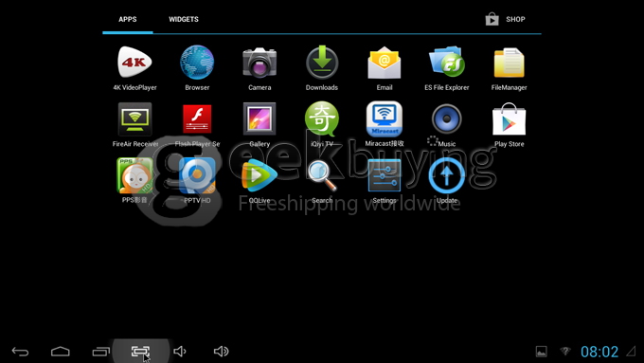This screenshot has width=644, height=363.
Task: Tap the volume up button
Action: (221, 352)
